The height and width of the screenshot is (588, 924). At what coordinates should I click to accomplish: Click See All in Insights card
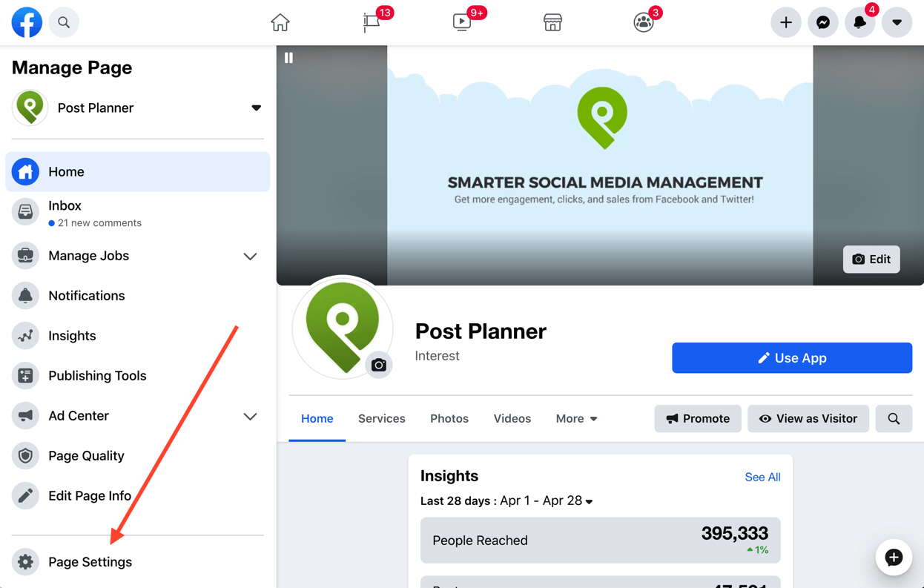tap(762, 477)
